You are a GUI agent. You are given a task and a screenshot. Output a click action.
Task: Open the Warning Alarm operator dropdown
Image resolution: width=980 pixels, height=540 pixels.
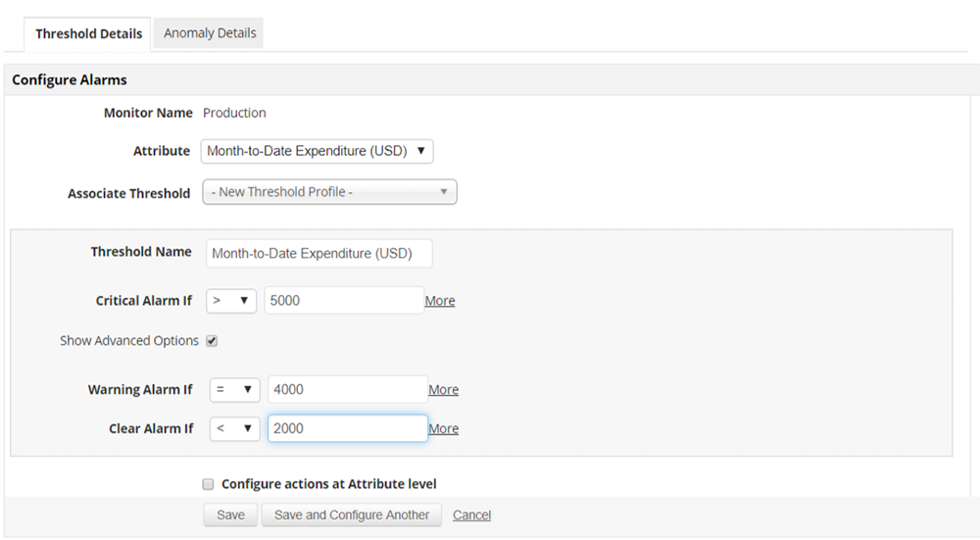(x=235, y=389)
